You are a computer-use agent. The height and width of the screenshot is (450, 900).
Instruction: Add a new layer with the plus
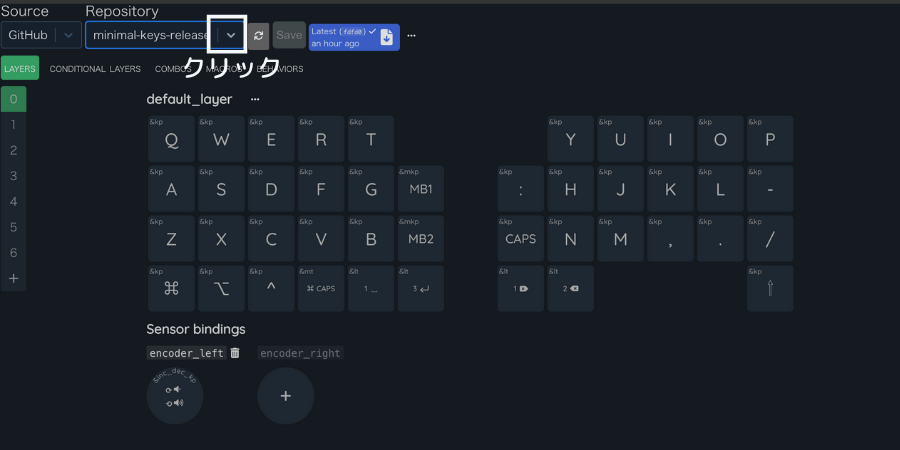tap(13, 278)
